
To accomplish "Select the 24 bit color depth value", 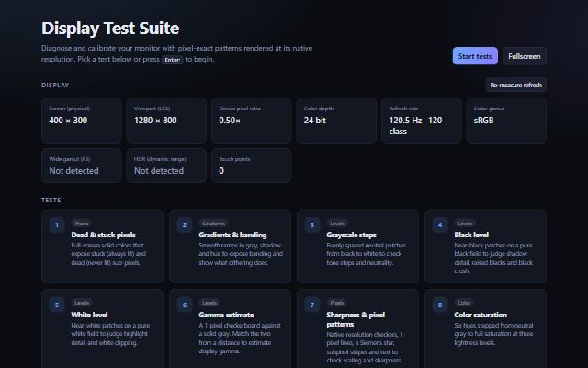I will tap(314, 121).
